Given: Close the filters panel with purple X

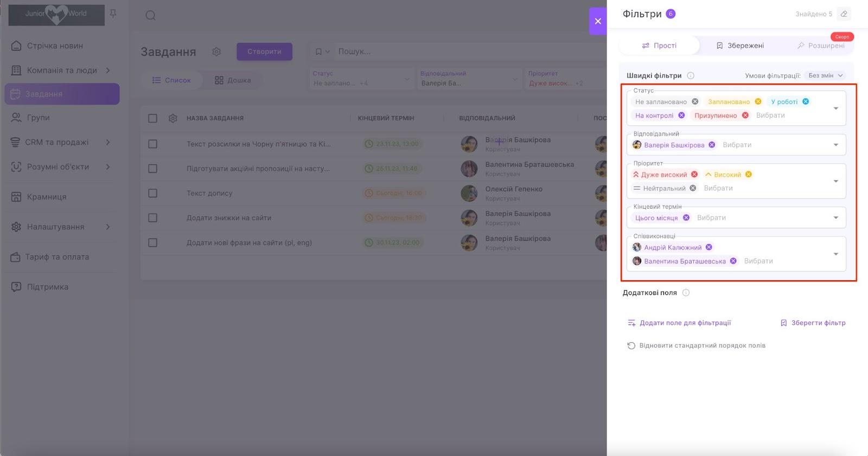Looking at the screenshot, I should pyautogui.click(x=598, y=21).
